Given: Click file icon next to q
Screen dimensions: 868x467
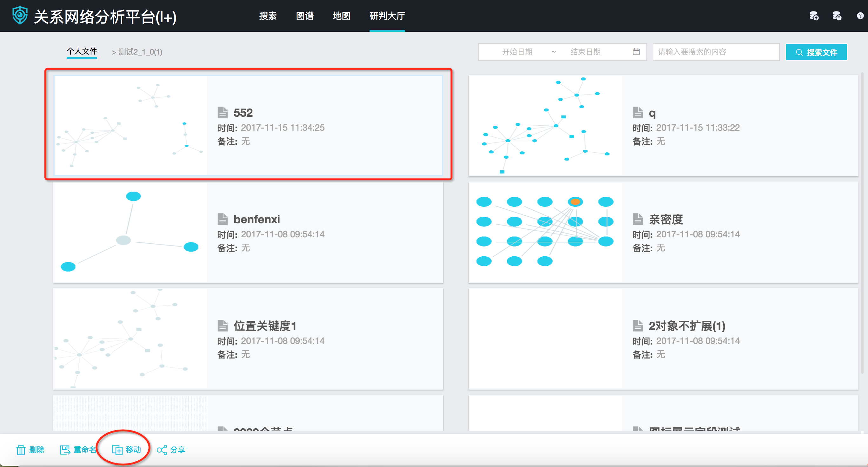Looking at the screenshot, I should point(638,112).
